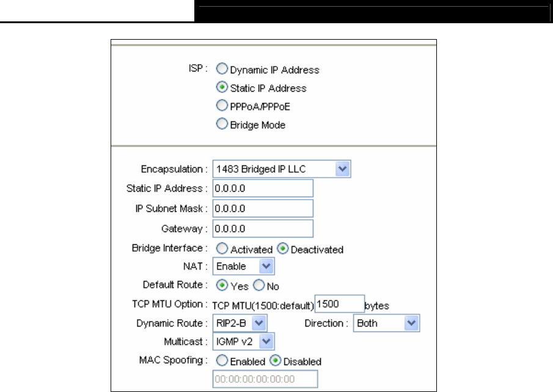The width and height of the screenshot is (553, 392).
Task: Set Bridge Interface to Activated
Action: pyautogui.click(x=222, y=249)
